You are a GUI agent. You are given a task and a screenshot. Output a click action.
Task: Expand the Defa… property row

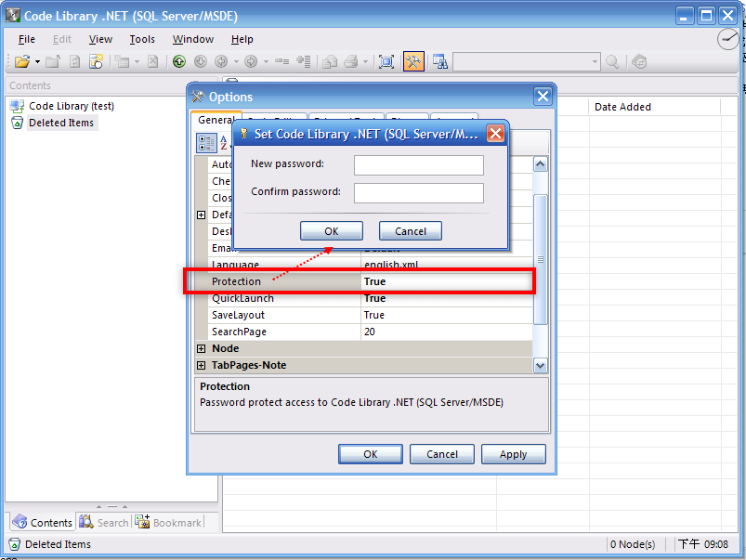(x=202, y=215)
